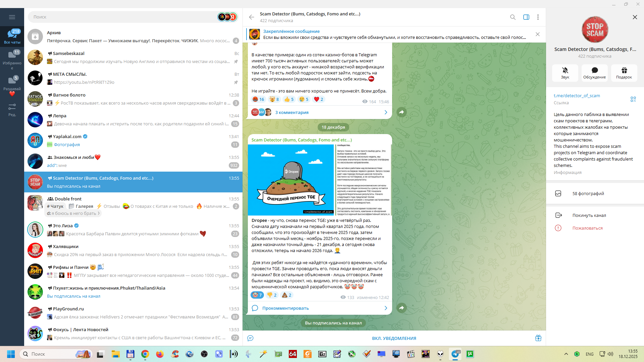Click the Подарок gift button

coord(624,73)
